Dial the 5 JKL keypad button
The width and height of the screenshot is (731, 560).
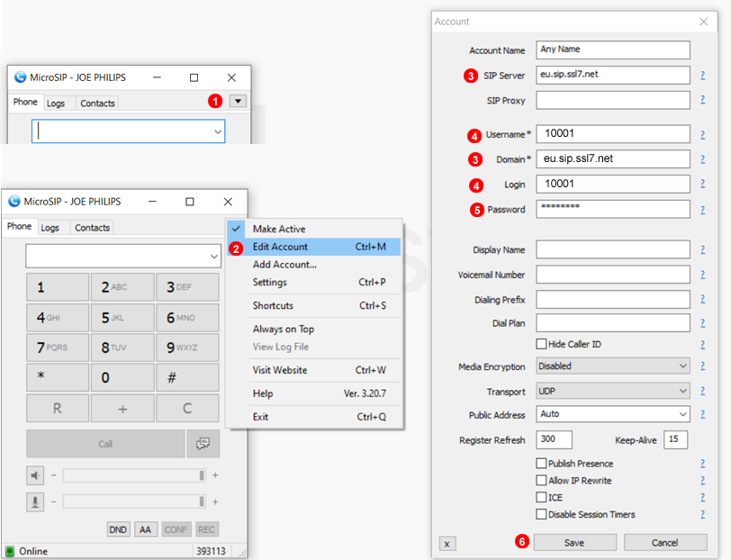tap(122, 318)
